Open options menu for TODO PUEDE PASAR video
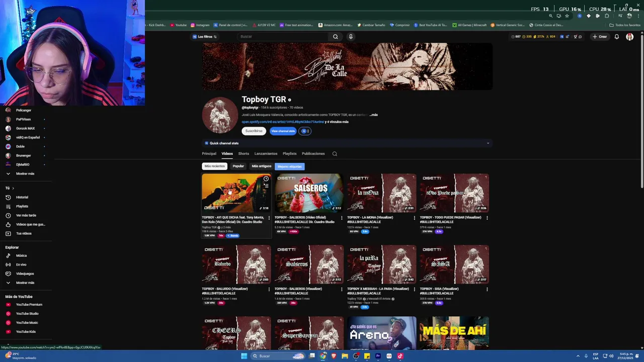This screenshot has width=644, height=362. (487, 218)
